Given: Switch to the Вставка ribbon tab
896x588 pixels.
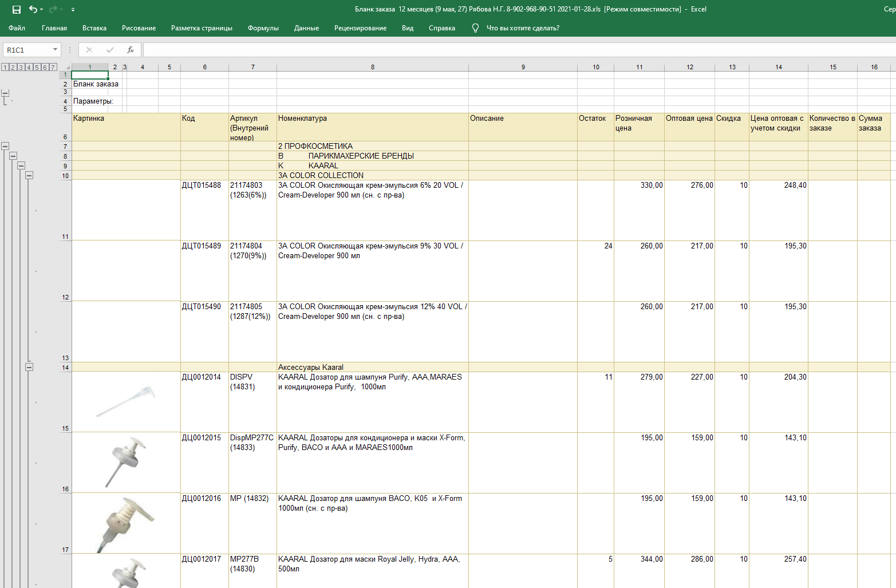Looking at the screenshot, I should coord(94,28).
